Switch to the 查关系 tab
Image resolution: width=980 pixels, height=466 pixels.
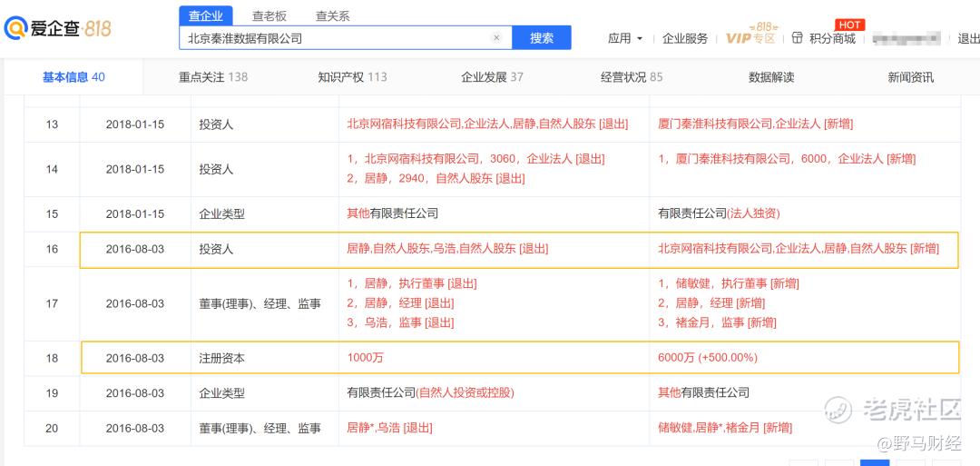(333, 16)
